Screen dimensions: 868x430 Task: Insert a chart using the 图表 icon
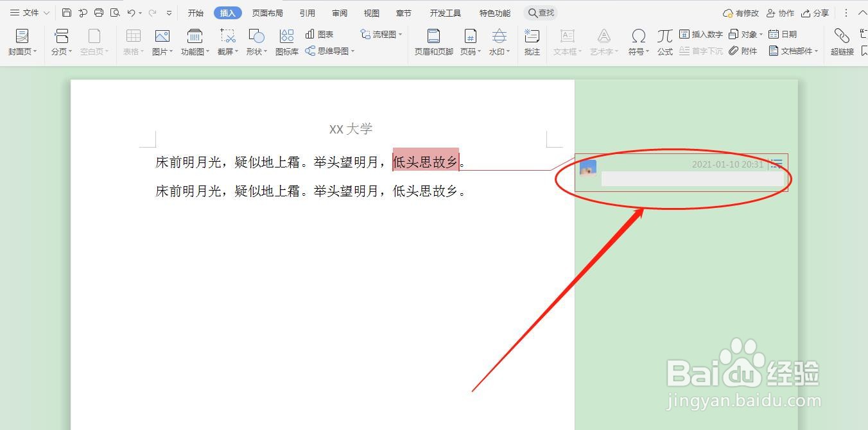tap(320, 35)
